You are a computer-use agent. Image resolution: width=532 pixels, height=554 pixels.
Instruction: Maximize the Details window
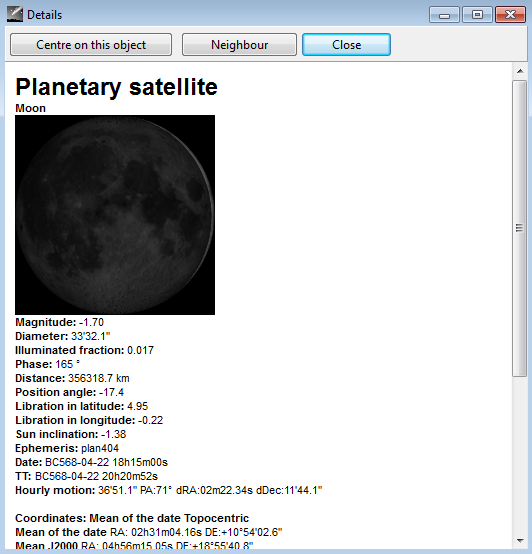pos(477,15)
